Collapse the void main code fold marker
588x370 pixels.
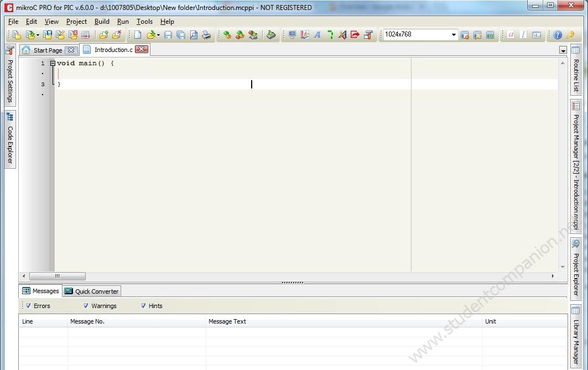tap(51, 63)
